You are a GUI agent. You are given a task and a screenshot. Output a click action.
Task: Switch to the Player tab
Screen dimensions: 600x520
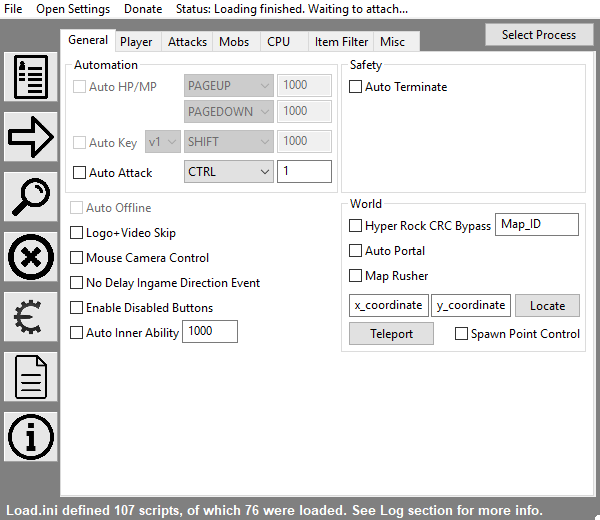[136, 42]
